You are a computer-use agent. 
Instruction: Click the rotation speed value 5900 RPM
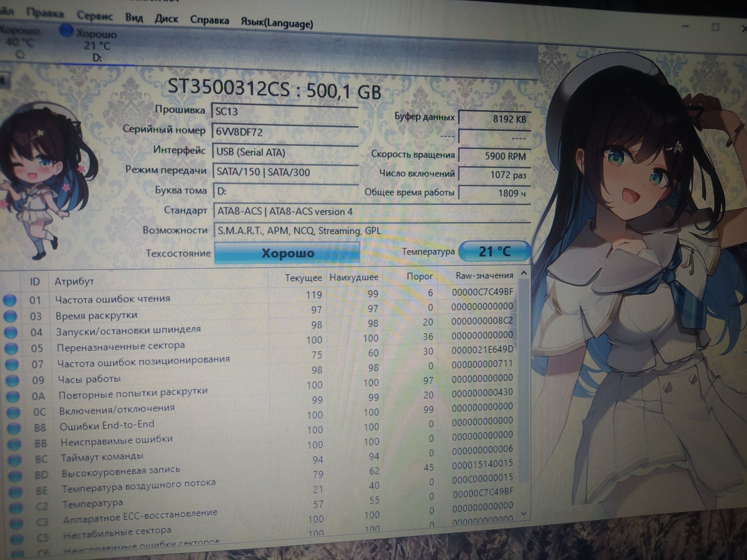495,156
